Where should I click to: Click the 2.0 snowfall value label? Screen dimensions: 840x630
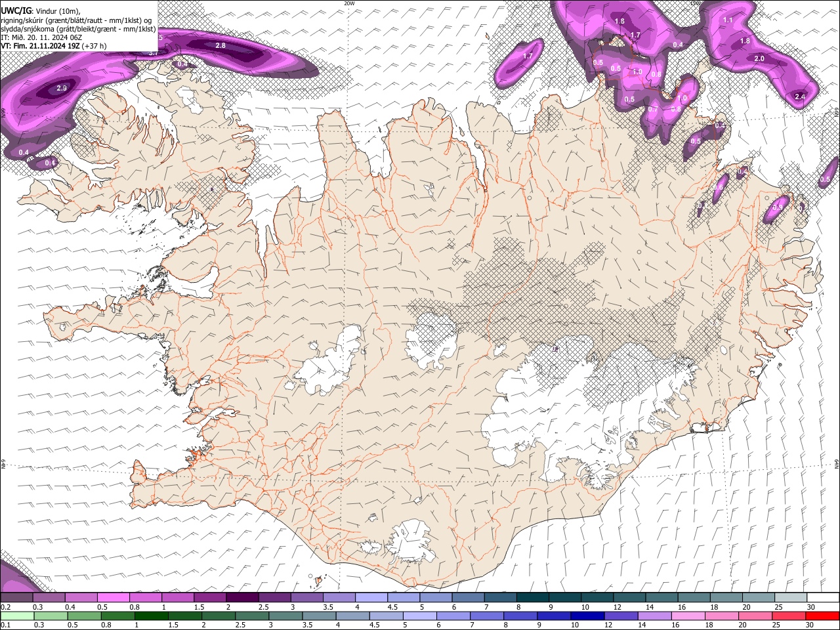(x=759, y=58)
